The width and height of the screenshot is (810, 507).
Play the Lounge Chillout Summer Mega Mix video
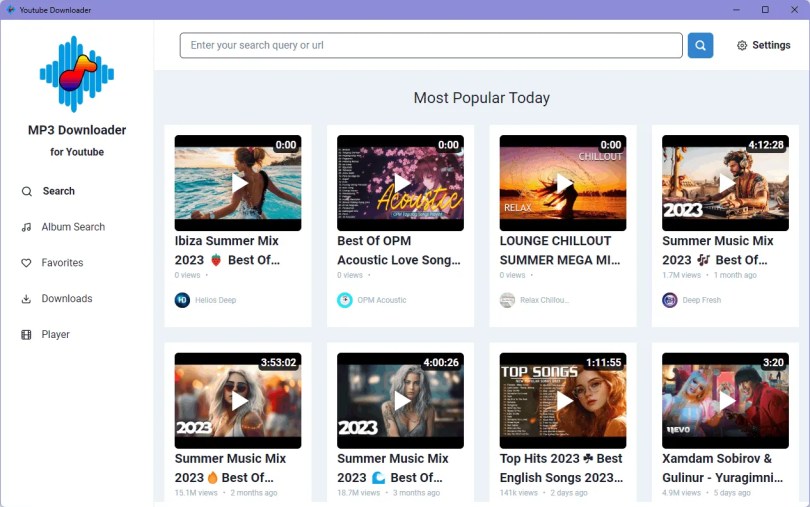(x=563, y=183)
